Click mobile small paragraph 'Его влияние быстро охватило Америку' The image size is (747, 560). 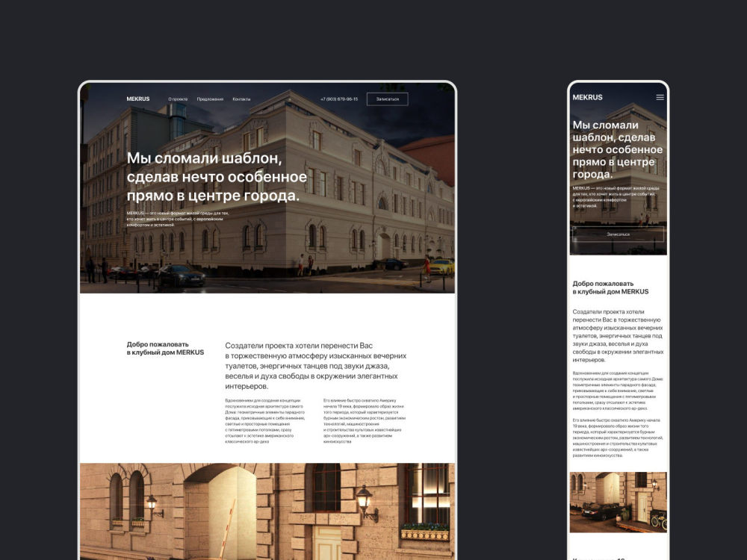(x=618, y=438)
